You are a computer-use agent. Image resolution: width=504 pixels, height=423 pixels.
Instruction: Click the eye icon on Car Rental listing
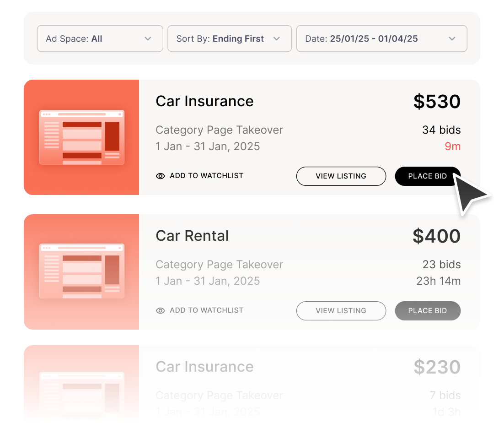(160, 310)
